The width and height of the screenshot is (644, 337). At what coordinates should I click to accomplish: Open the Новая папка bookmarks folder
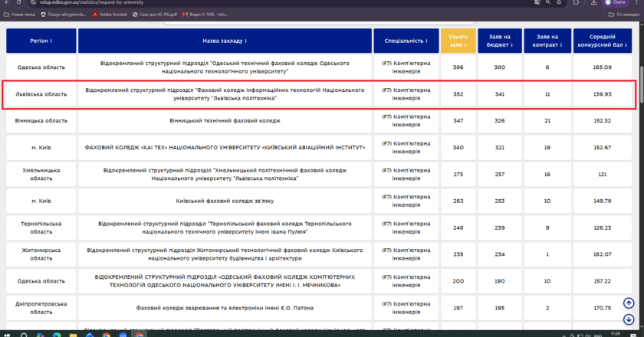coord(20,15)
